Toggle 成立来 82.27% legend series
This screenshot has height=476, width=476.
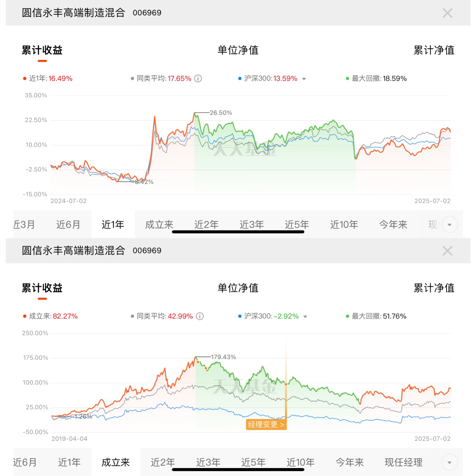pos(50,316)
